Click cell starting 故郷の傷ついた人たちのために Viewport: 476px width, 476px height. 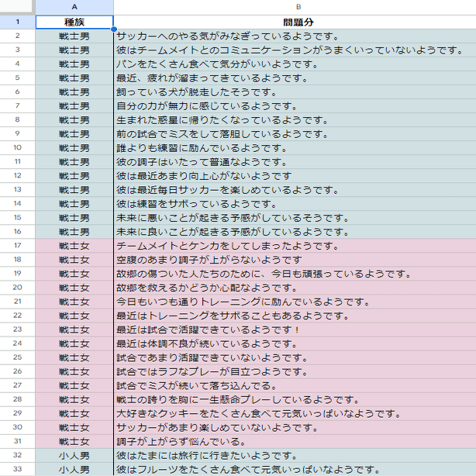point(295,274)
